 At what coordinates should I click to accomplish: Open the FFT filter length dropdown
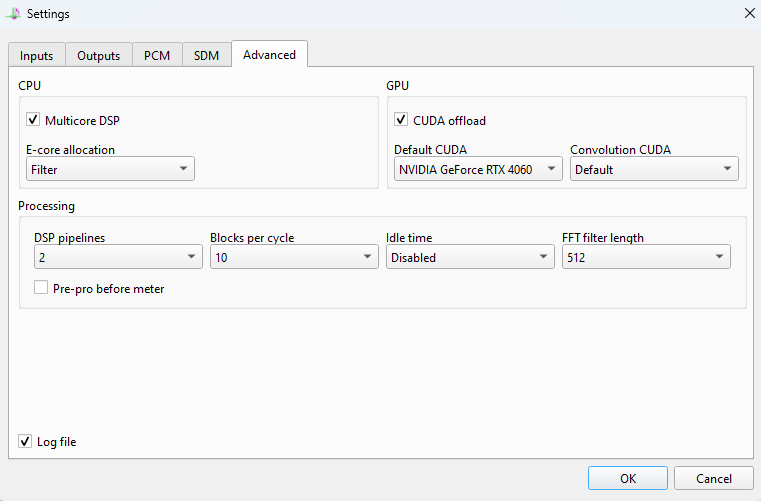pyautogui.click(x=646, y=257)
